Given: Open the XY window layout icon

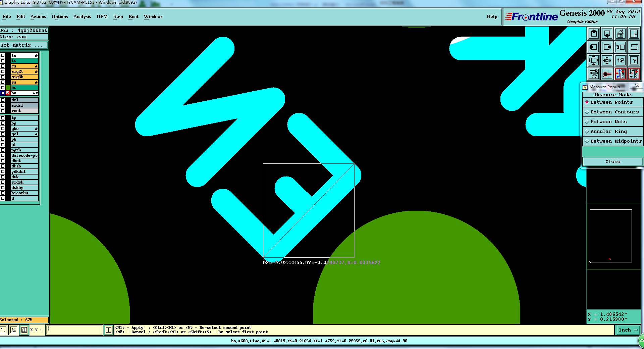Looking at the screenshot, I should 634,34.
